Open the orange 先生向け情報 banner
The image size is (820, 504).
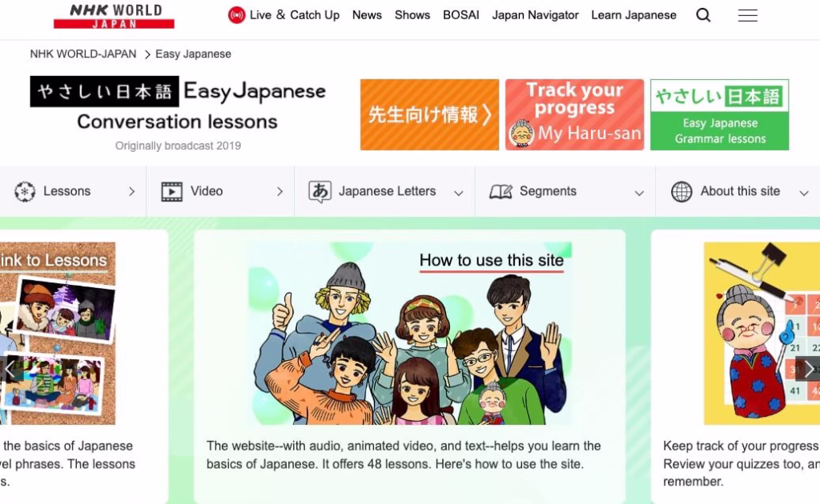pos(429,115)
